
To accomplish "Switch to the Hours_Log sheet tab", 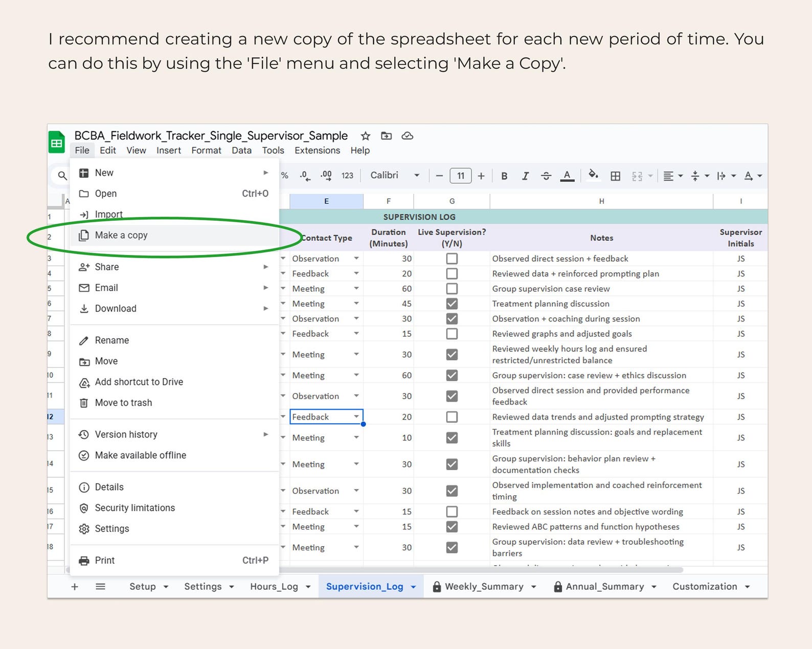I will (274, 587).
